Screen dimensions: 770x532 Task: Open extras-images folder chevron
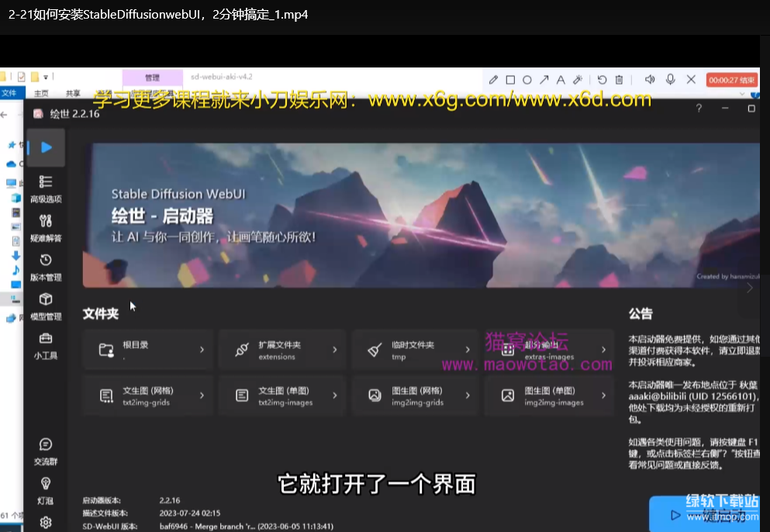pos(603,349)
